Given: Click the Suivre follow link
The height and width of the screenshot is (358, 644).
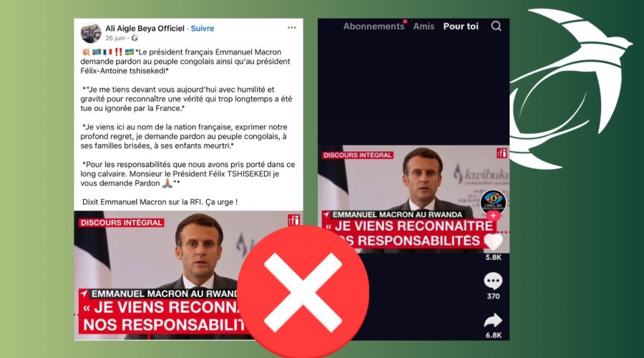Looking at the screenshot, I should [203, 29].
